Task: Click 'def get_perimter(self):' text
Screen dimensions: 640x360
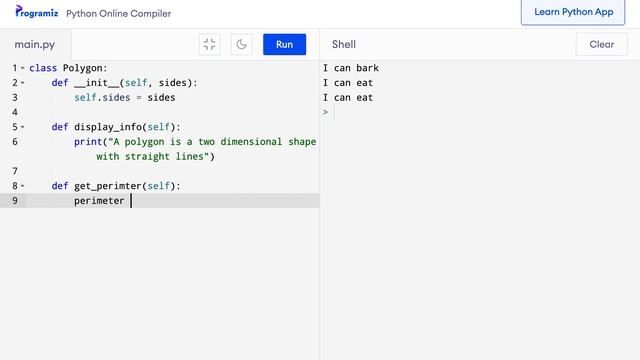Action: (116, 186)
